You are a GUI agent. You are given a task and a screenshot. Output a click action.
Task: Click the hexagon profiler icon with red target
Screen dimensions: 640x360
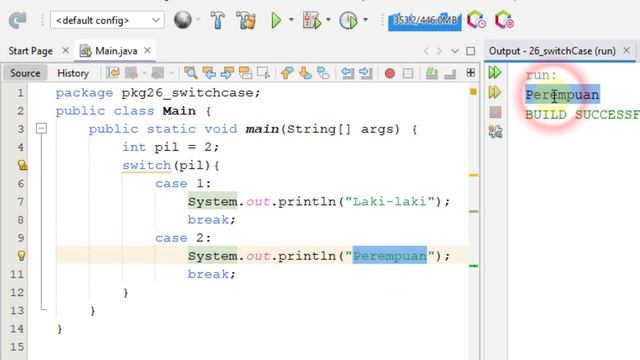(504, 20)
